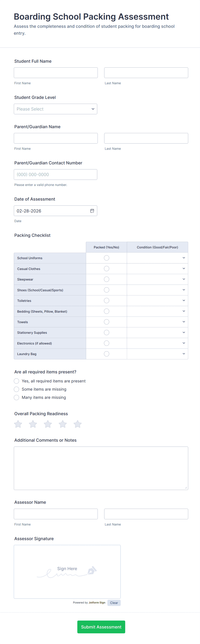This screenshot has height=644, width=200.
Task: Click the Additional Comments text area
Action: (x=101, y=468)
